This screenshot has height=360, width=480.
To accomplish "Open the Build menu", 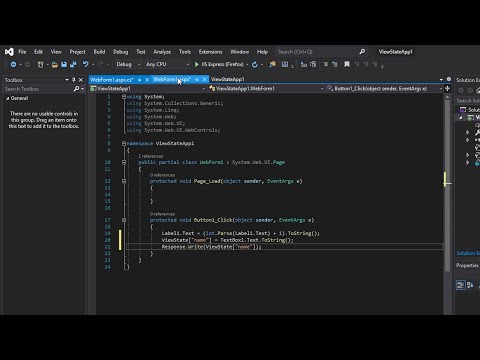I will coord(99,52).
